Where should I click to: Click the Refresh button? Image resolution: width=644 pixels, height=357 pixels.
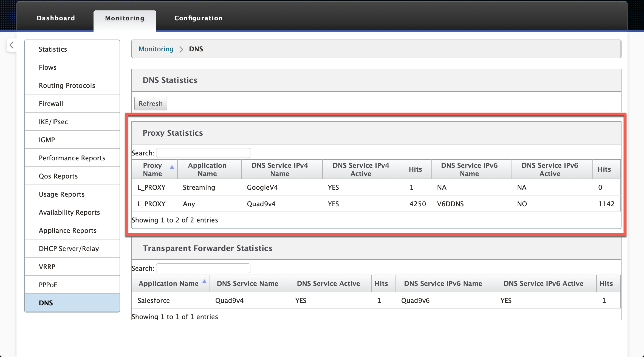point(151,104)
